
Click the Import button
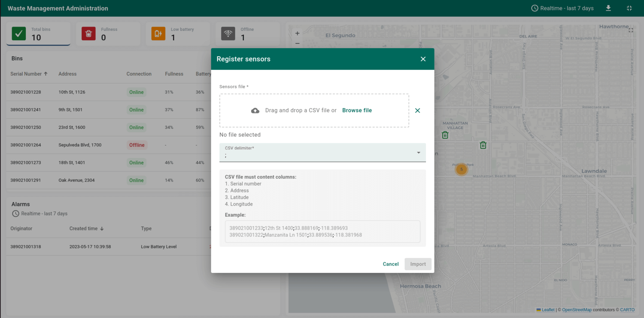[x=418, y=264]
